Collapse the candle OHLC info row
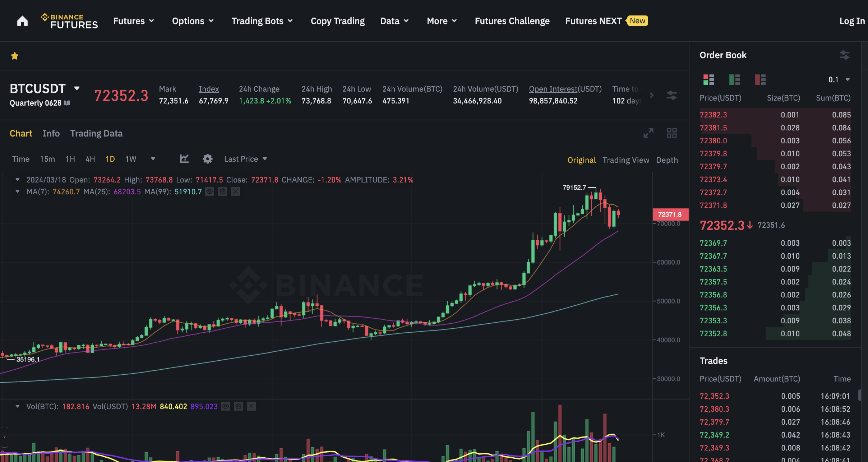 pyautogui.click(x=17, y=180)
